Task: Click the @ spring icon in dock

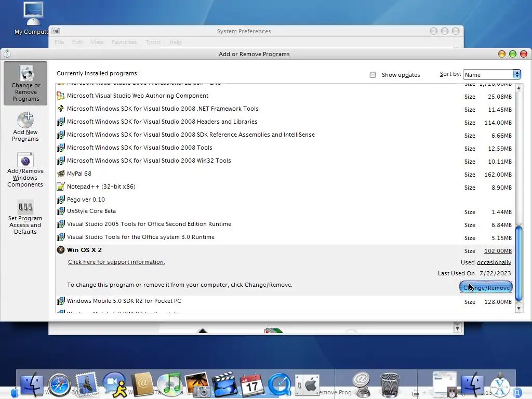Action: point(361,385)
